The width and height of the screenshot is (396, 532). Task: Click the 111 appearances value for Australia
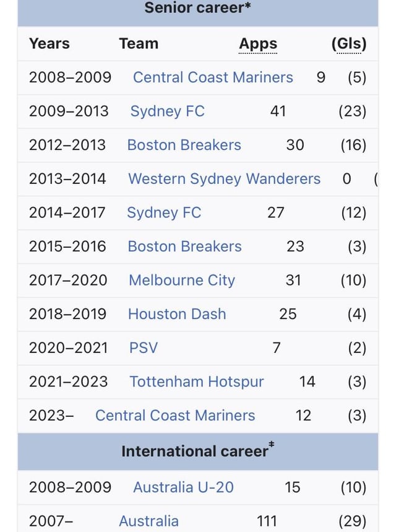[267, 521]
